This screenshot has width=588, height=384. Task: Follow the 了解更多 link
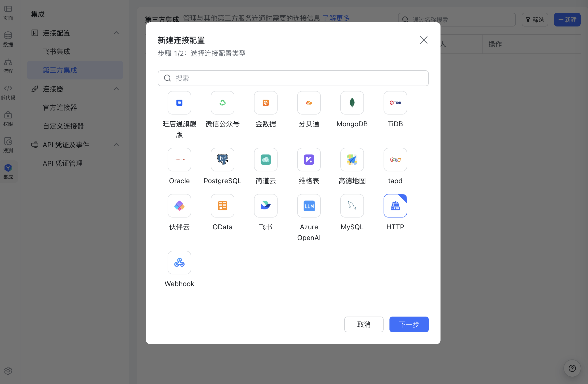pyautogui.click(x=336, y=18)
